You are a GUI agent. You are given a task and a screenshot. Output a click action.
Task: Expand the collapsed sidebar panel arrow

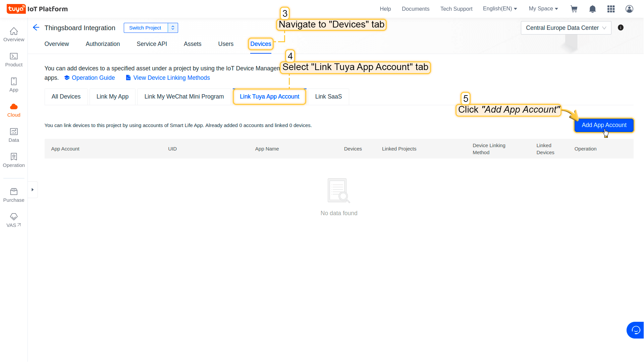click(x=33, y=190)
